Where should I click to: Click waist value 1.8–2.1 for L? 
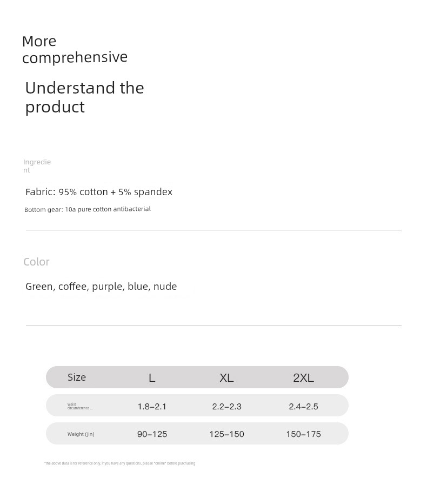[152, 407]
